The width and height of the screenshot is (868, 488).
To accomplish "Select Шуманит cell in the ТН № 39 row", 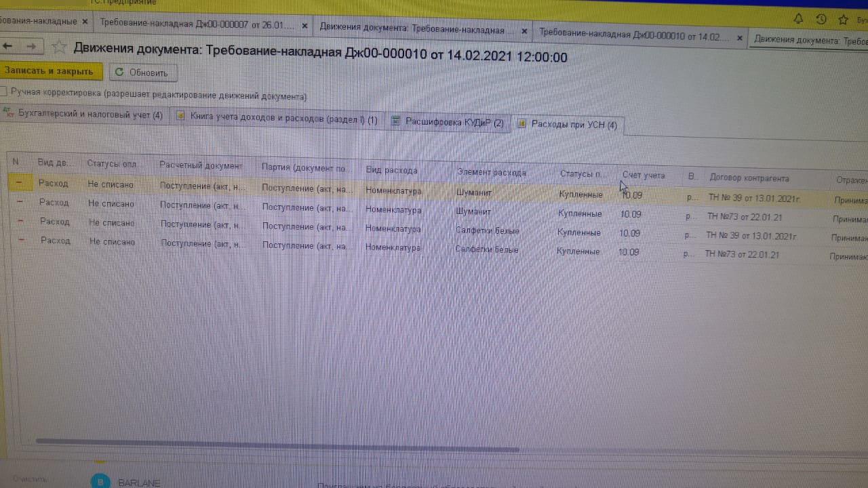I will 474,192.
